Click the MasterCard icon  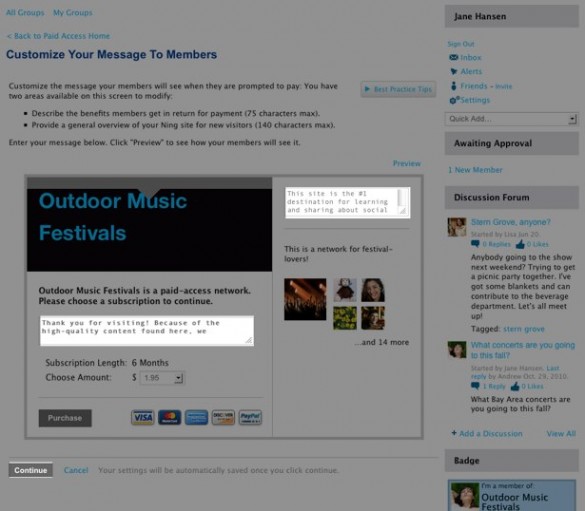[x=169, y=417]
